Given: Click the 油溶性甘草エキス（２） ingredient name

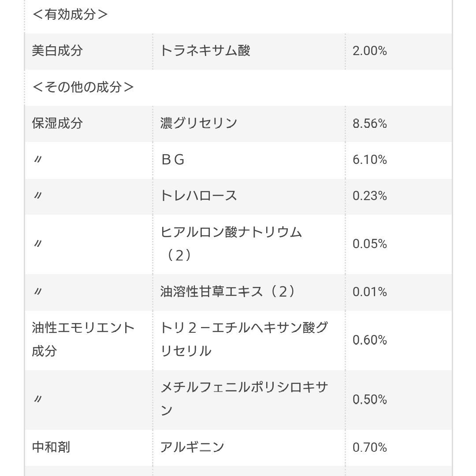Looking at the screenshot, I should [227, 292].
